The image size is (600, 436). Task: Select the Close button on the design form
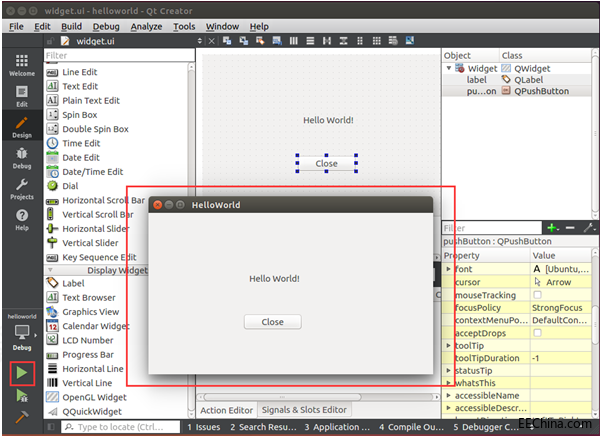tap(326, 163)
